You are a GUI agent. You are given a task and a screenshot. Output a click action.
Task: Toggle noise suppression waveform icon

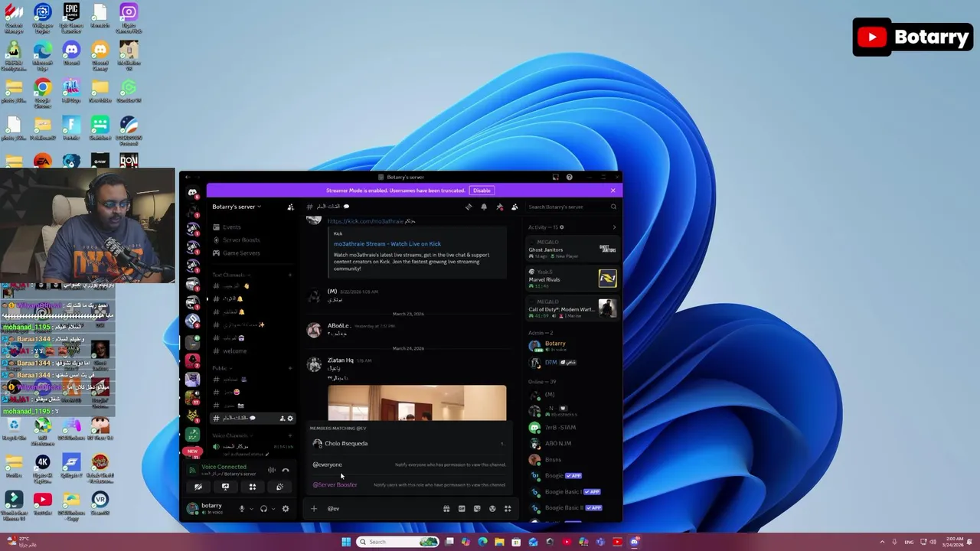pos(271,471)
